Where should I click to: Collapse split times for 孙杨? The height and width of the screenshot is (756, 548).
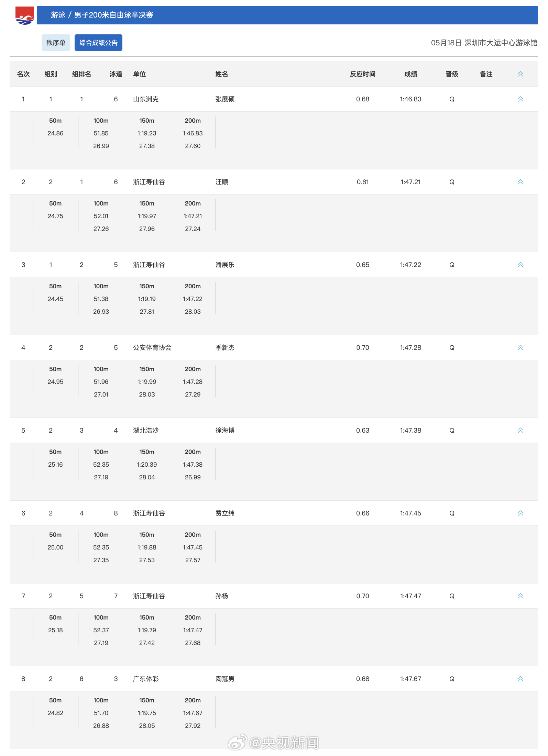[520, 596]
